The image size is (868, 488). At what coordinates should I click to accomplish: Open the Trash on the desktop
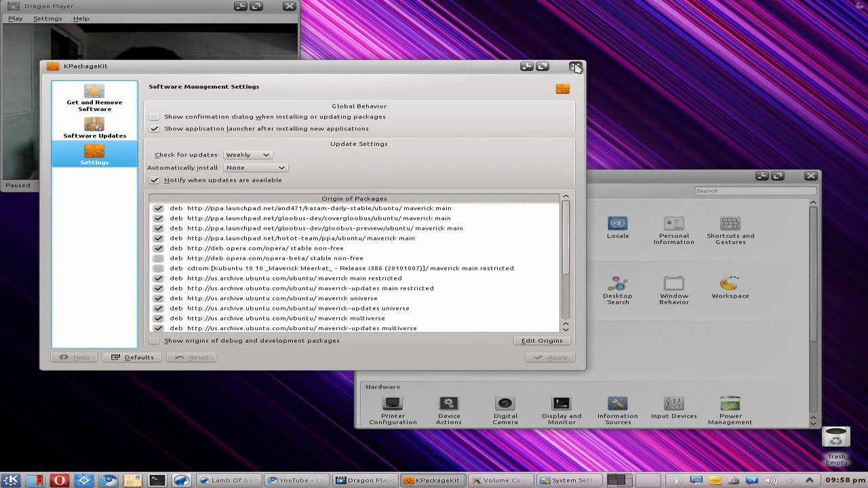[x=836, y=446]
